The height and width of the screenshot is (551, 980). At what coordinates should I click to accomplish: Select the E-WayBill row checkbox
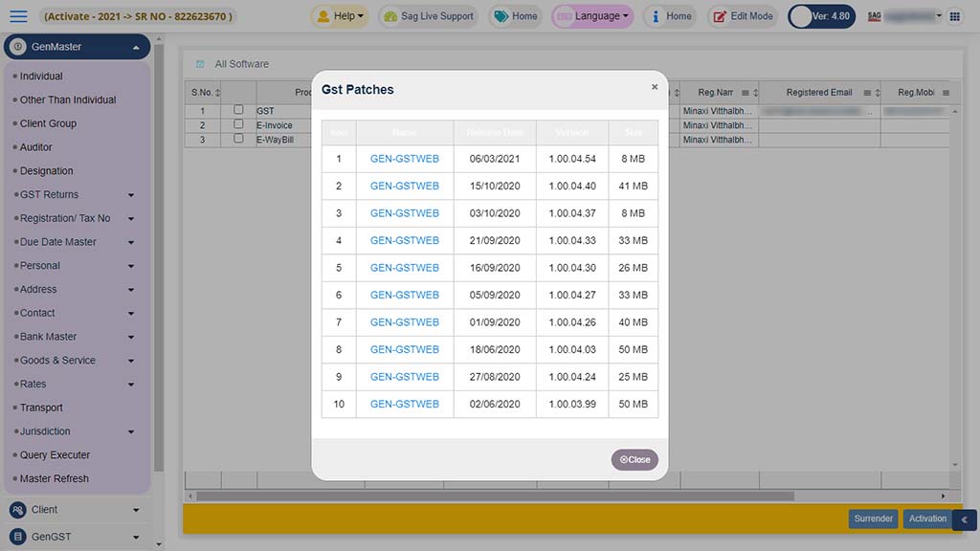(x=238, y=139)
